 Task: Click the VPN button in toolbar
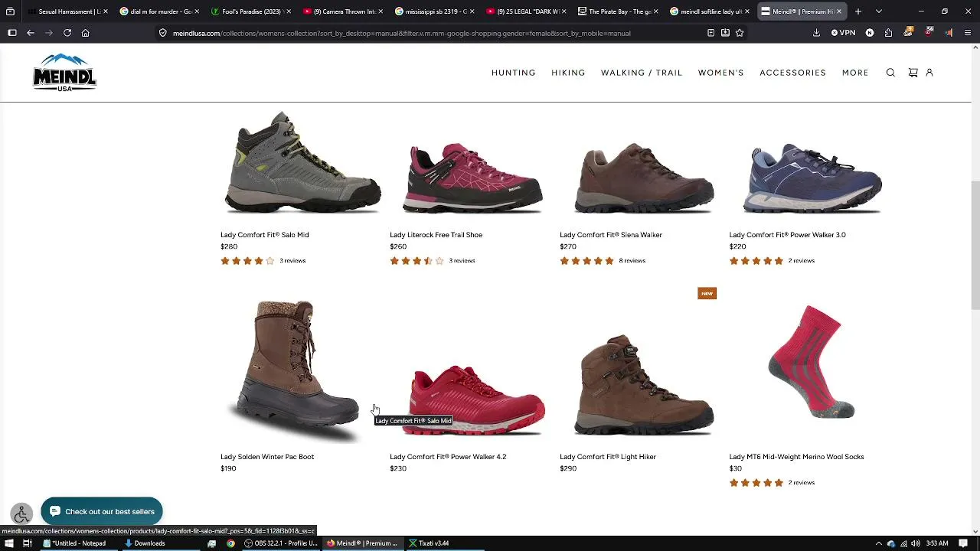pyautogui.click(x=843, y=33)
